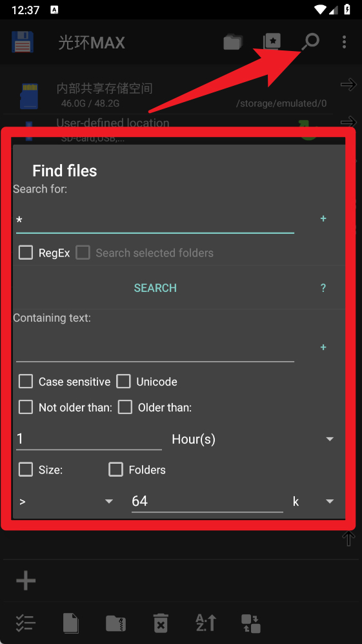
Task: Open the greater-than comparison dropdown
Action: 66,501
